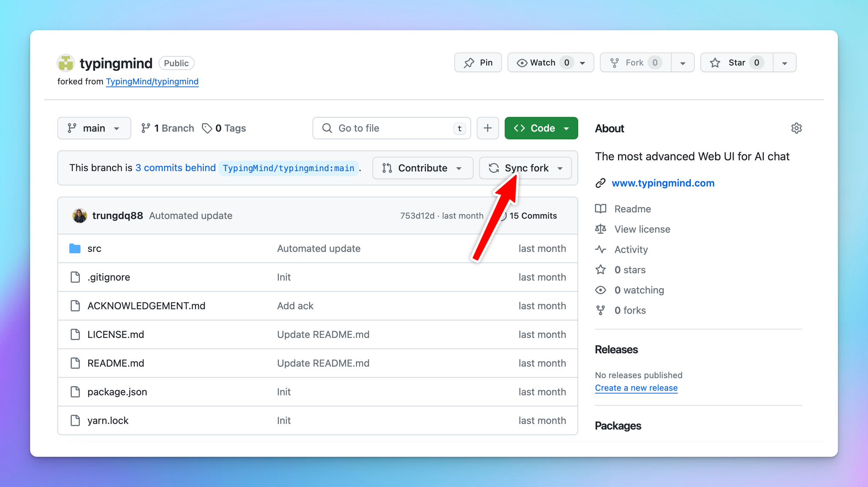
Task: Open the Star lists dropdown arrow
Action: 785,63
